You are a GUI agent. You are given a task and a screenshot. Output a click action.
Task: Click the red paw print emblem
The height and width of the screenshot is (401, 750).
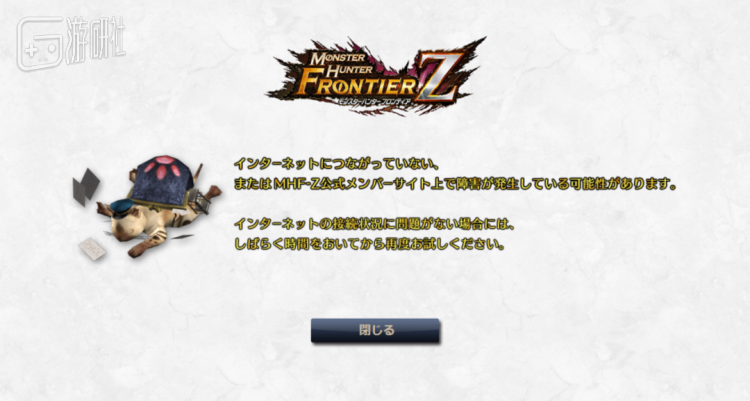click(x=163, y=166)
